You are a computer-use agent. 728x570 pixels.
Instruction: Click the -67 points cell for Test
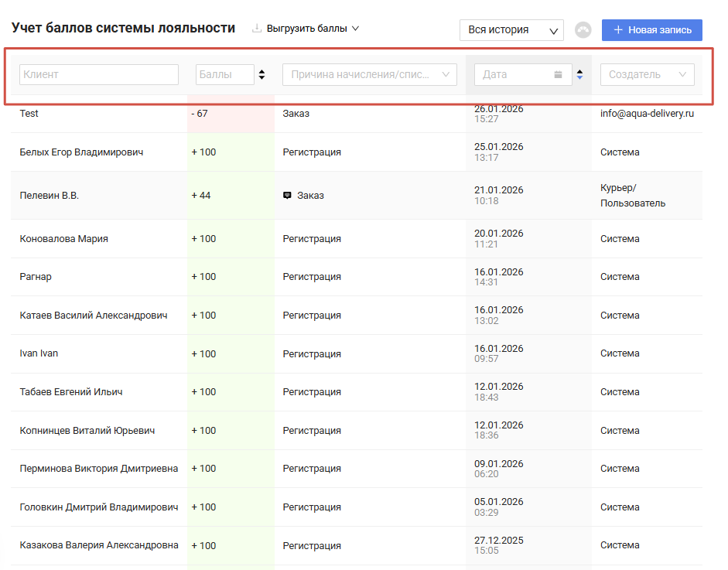[x=200, y=114]
